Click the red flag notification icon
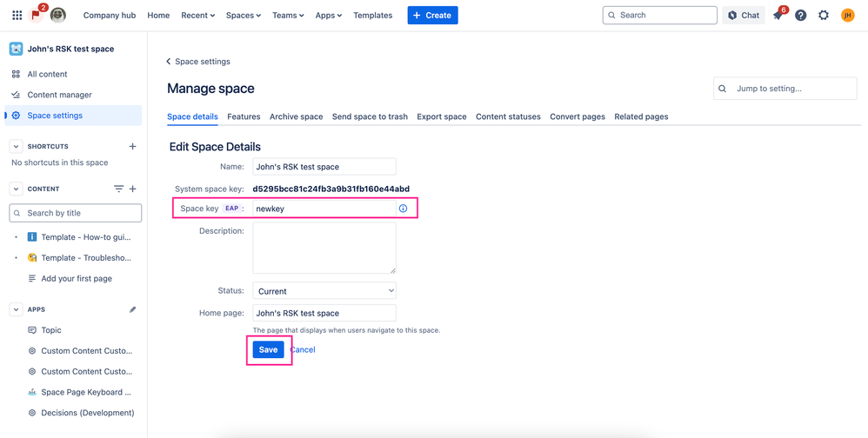Viewport: 868px width, 438px height. (36, 15)
